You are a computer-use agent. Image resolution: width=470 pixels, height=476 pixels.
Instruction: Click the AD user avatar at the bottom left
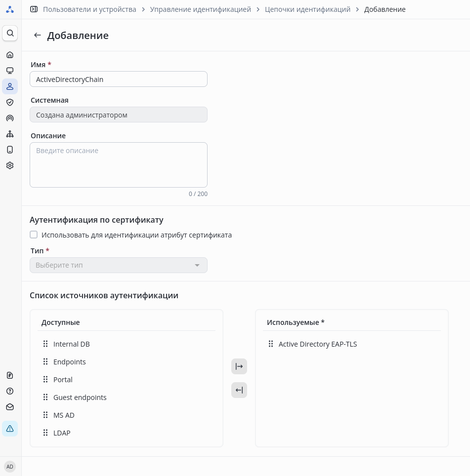click(10, 467)
